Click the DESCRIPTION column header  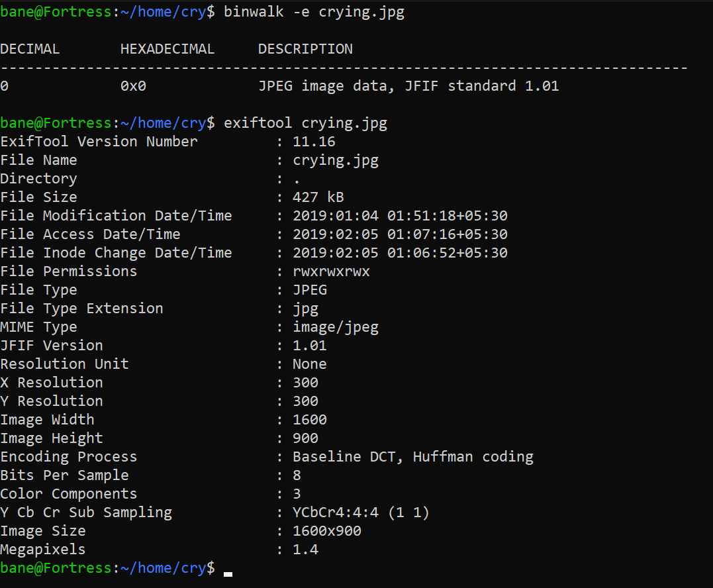[x=305, y=48]
